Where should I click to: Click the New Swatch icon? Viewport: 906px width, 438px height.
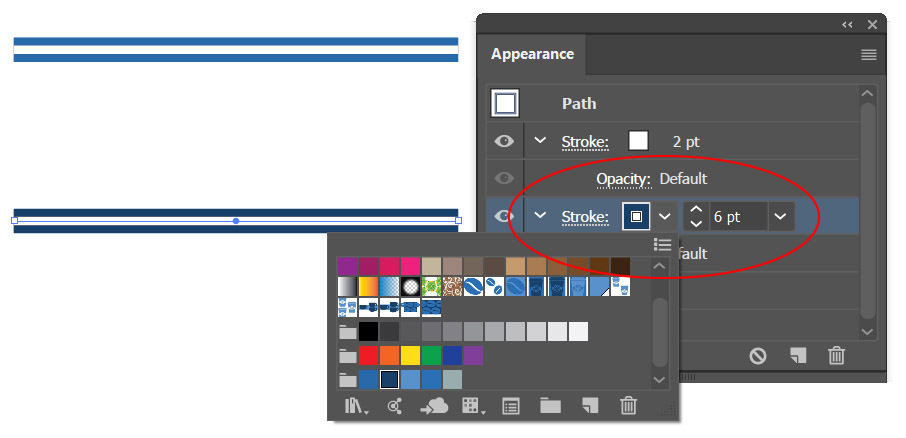[x=590, y=405]
